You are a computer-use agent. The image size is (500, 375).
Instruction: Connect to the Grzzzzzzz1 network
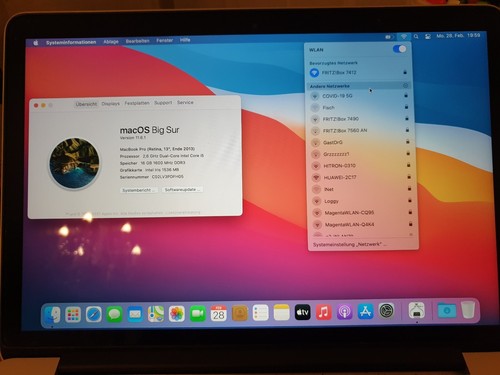362,154
